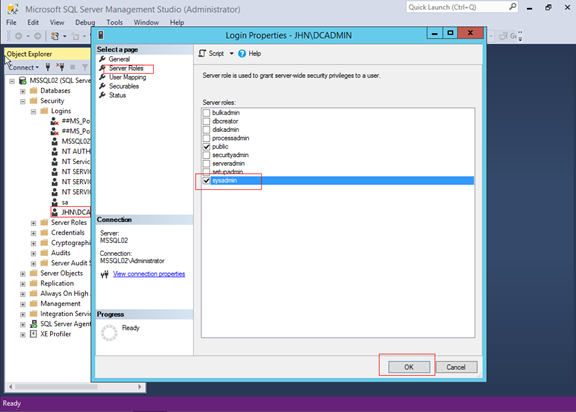The image size is (576, 412).
Task: Open the View menu
Action: point(57,22)
